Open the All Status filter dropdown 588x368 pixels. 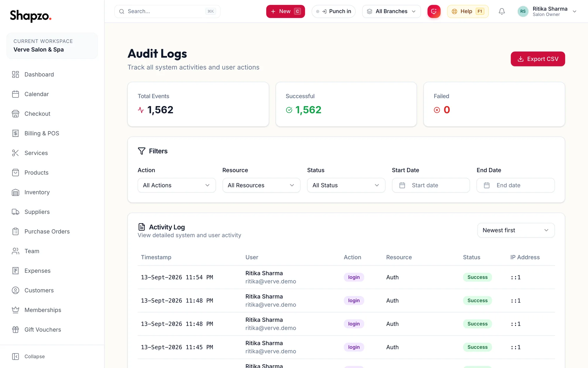(x=346, y=185)
